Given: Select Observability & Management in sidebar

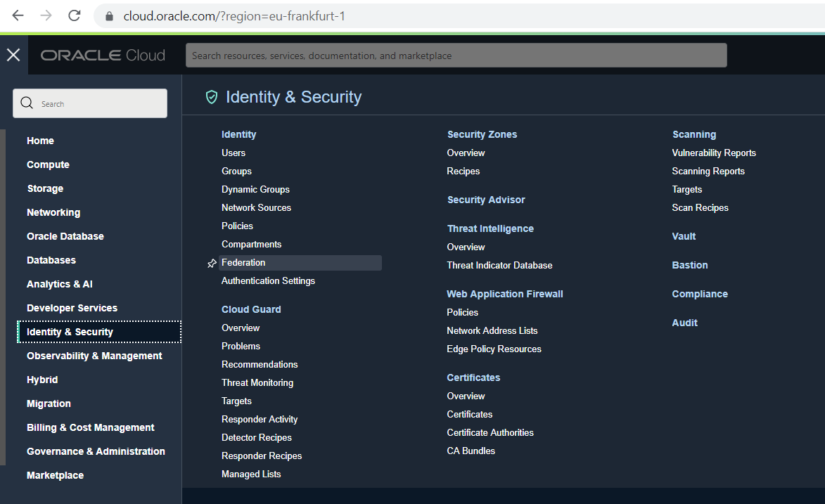Looking at the screenshot, I should tap(94, 356).
